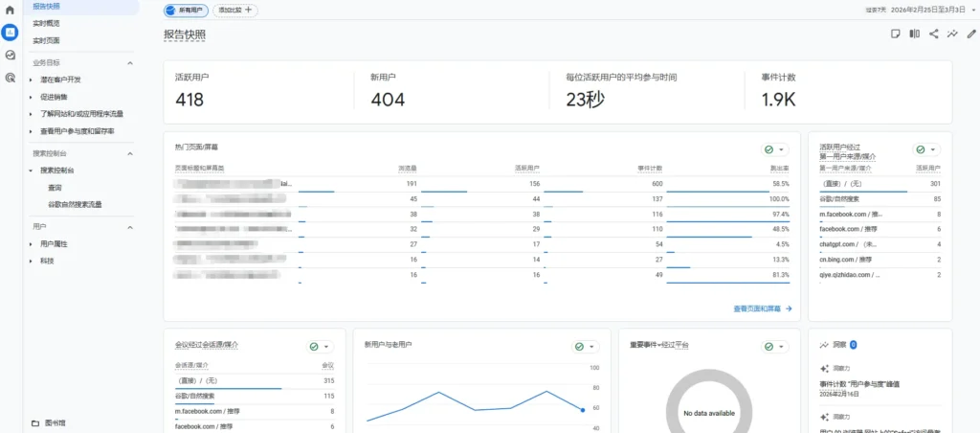The height and width of the screenshot is (433, 980).
Task: Click qiye.qizhidao.com source row
Action: coord(880,275)
